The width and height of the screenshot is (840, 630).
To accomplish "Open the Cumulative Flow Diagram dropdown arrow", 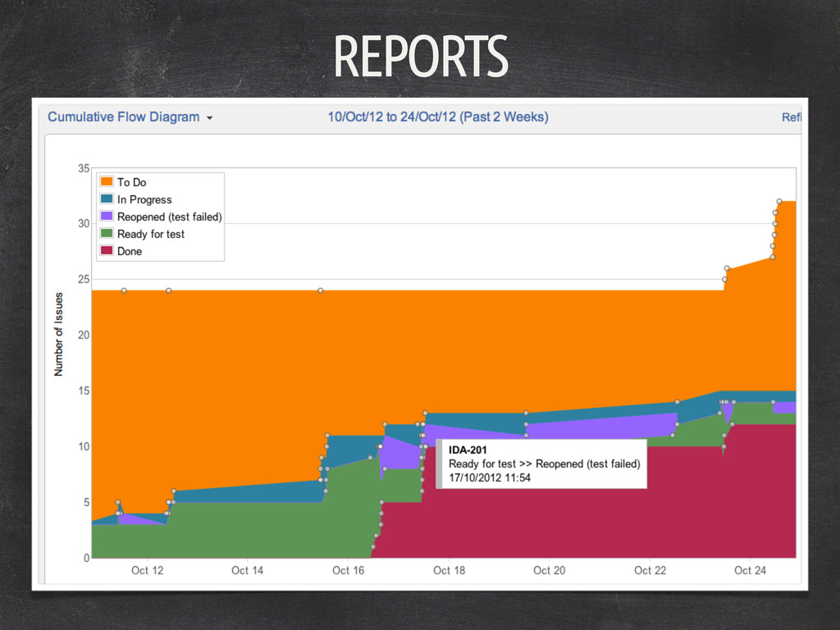I will (210, 118).
